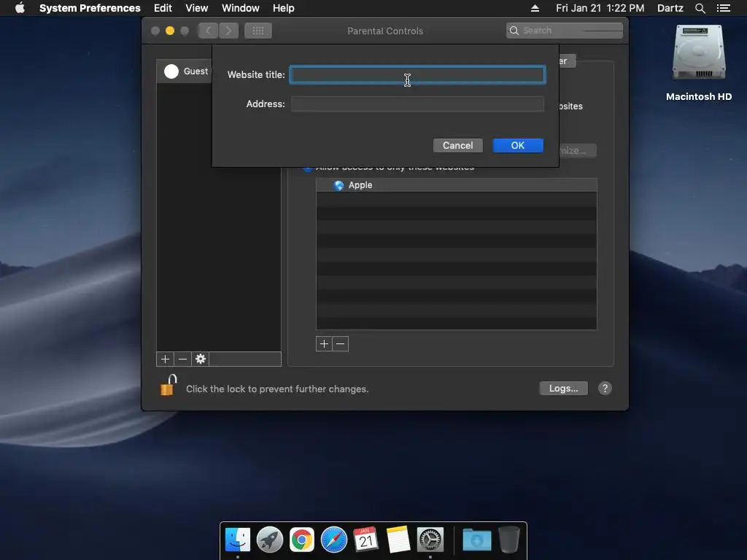Open System Preferences in the Dock
Viewport: 747px width, 560px height.
[430, 540]
